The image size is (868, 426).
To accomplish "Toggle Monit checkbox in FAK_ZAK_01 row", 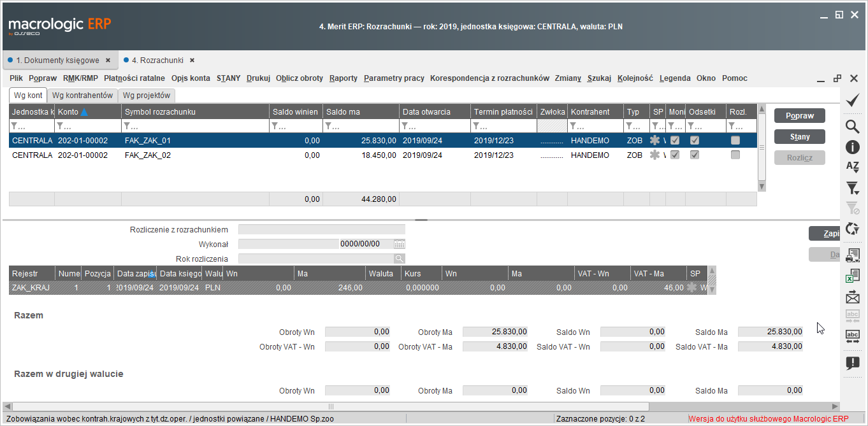I will coord(674,140).
